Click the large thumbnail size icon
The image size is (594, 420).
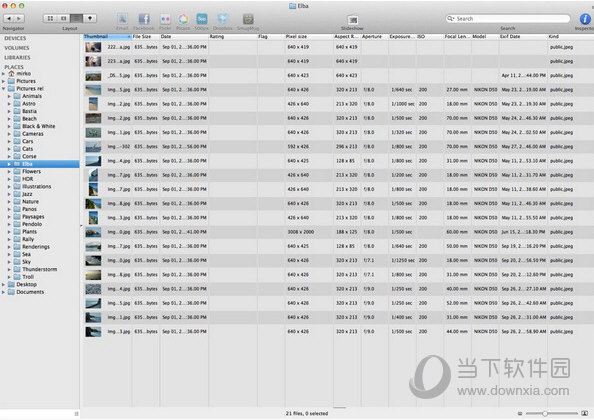point(585,413)
